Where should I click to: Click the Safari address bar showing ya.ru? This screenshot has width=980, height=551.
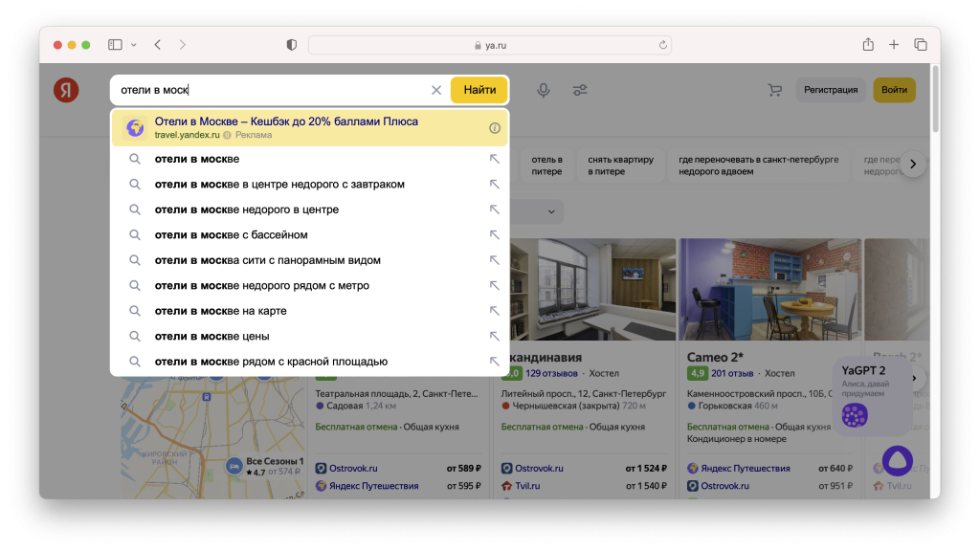[490, 45]
